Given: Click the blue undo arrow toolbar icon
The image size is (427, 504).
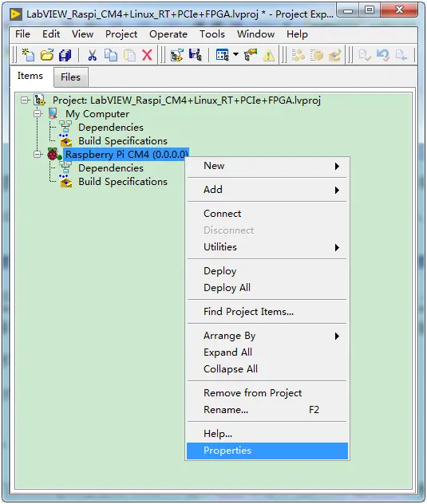Looking at the screenshot, I should click(x=383, y=55).
